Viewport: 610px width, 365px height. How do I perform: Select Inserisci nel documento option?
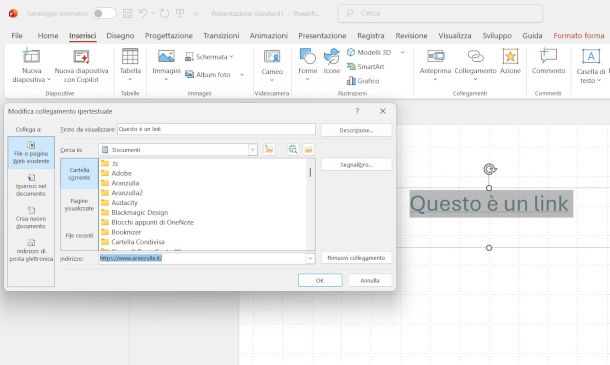pyautogui.click(x=31, y=185)
